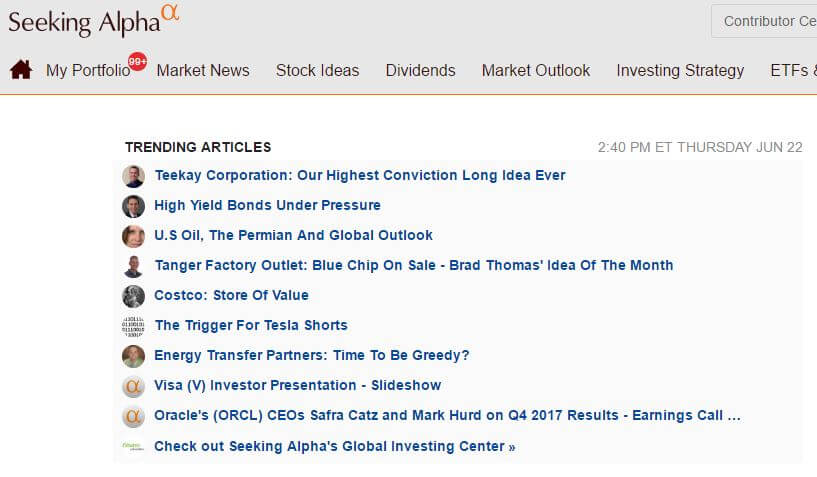817x477 pixels.
Task: Click author avatar beside Costco article
Action: (x=133, y=296)
